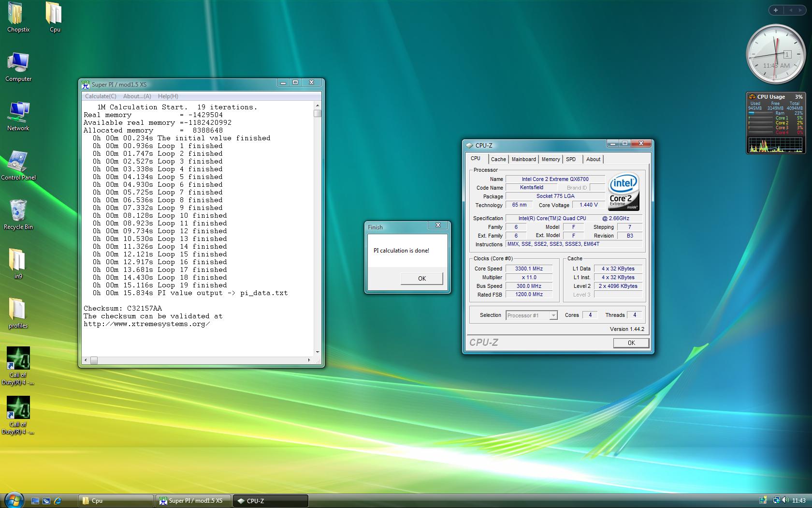Select the Network desktop icon
This screenshot has height=508, width=812.
[18, 116]
